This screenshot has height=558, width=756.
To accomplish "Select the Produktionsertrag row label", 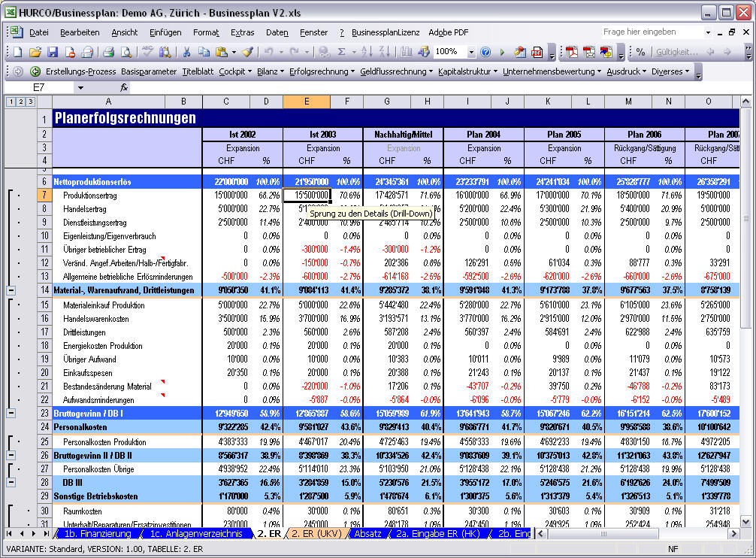I will tap(89, 196).
